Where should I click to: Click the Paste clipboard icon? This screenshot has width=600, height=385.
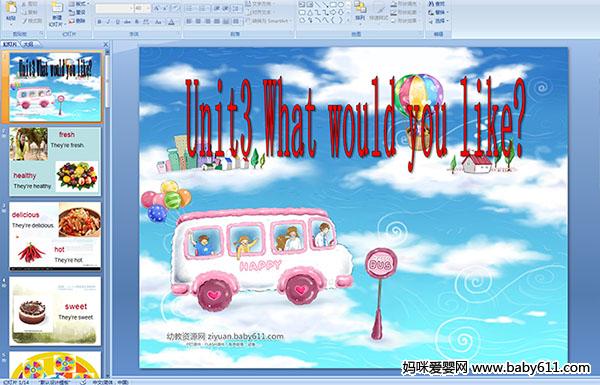click(11, 7)
